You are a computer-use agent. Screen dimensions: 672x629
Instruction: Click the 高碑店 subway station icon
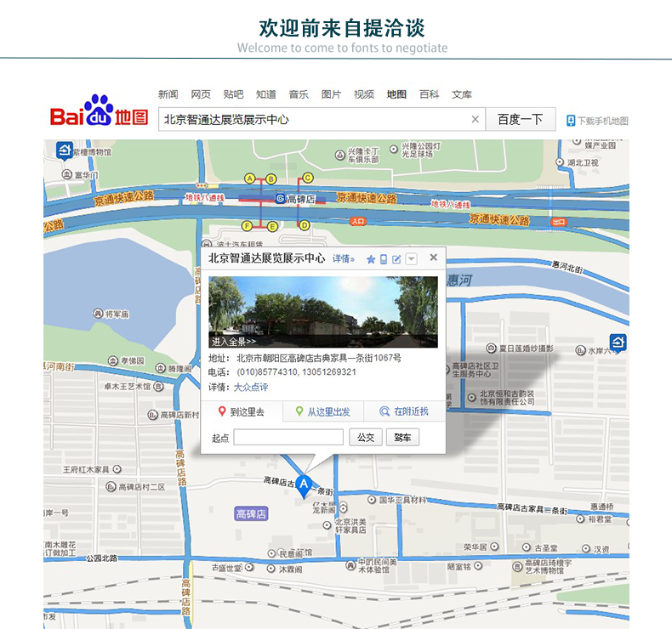click(280, 198)
